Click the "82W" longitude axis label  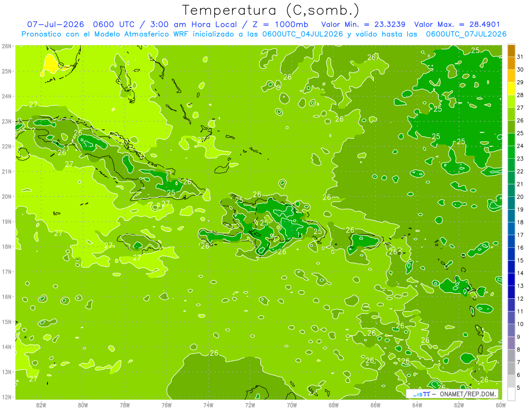[x=41, y=405]
